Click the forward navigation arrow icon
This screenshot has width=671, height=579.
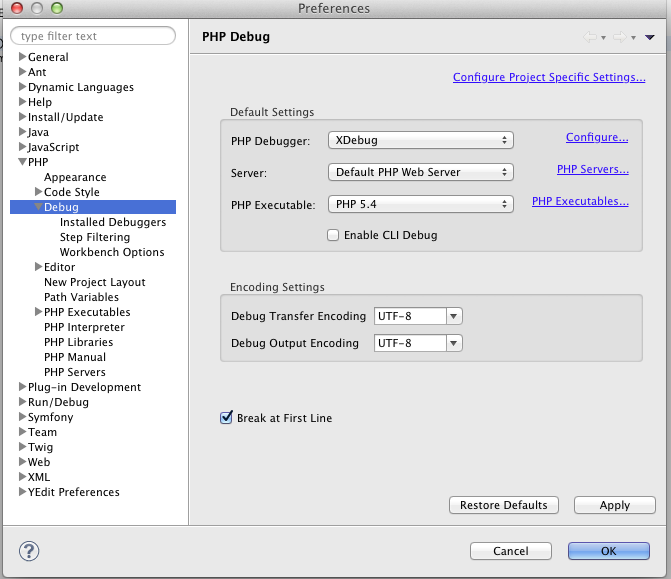tap(620, 37)
